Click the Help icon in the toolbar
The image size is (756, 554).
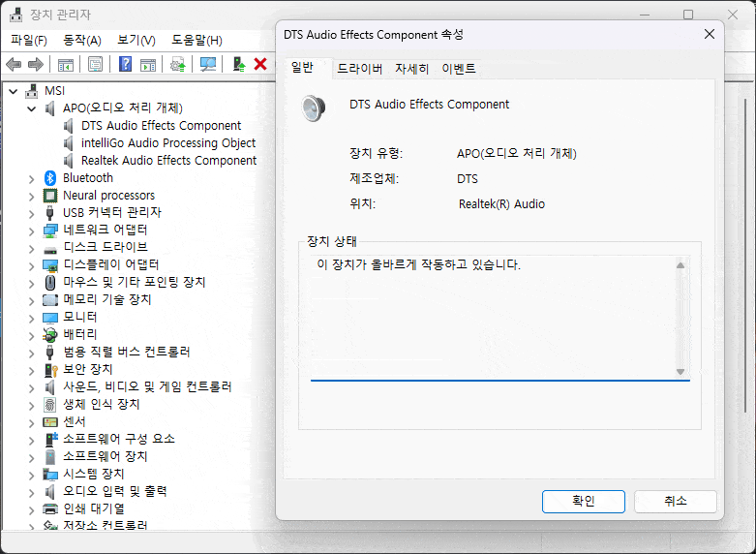125,64
